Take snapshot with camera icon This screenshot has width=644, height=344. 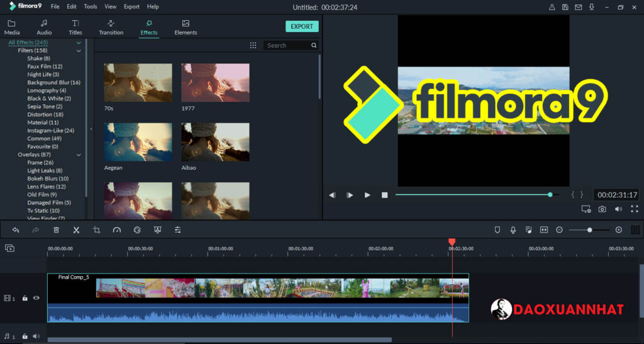(602, 209)
